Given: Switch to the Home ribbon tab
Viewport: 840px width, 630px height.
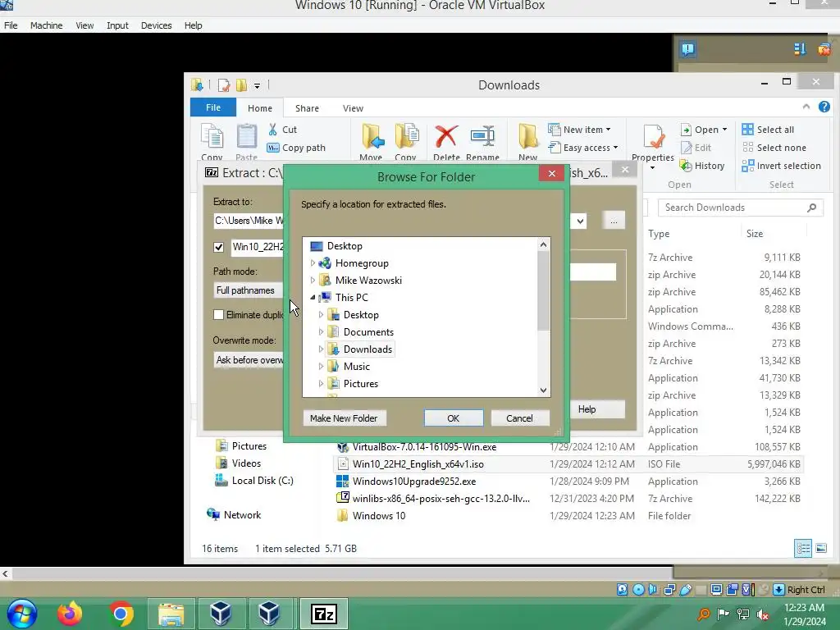Looking at the screenshot, I should pyautogui.click(x=260, y=108).
